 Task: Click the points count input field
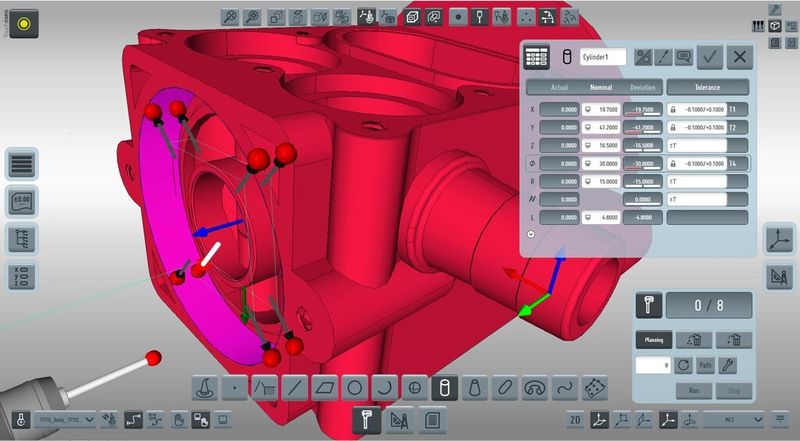click(x=653, y=365)
